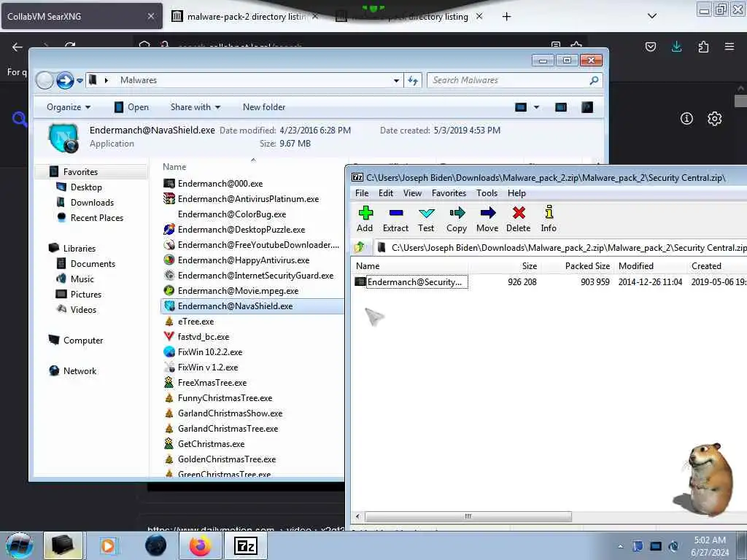Viewport: 747px width, 560px height.
Task: Sort 7-Zip list by Packed Size column
Action: coord(587,266)
